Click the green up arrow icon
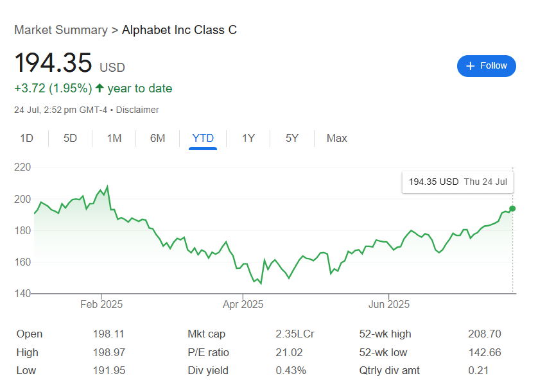Screen dimensions: 538x392 pos(100,88)
